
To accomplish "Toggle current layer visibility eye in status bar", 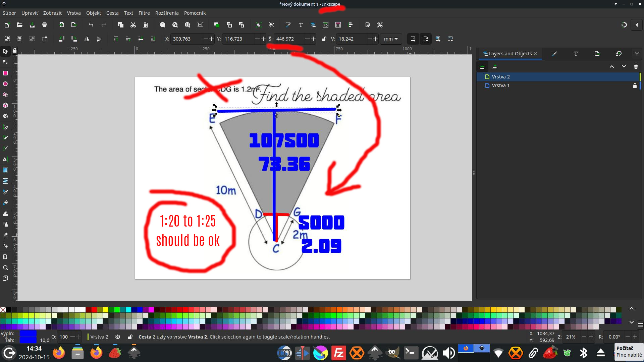I will pos(118,337).
